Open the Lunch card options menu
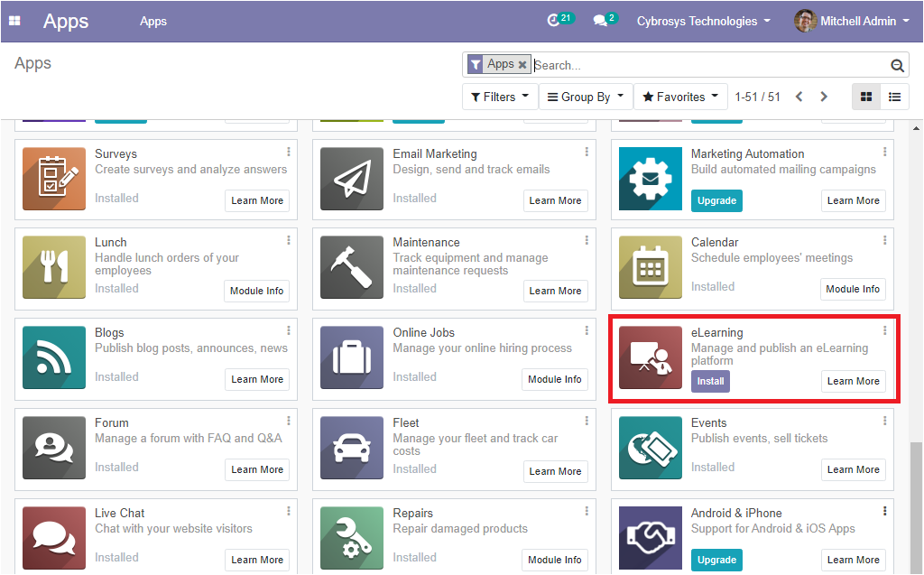This screenshot has height=575, width=924. [x=289, y=241]
